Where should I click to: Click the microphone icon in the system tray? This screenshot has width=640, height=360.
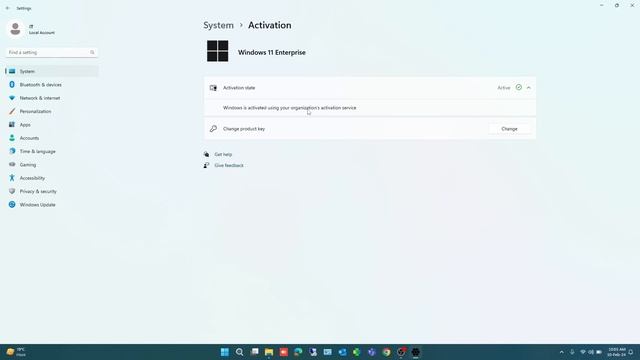point(572,352)
